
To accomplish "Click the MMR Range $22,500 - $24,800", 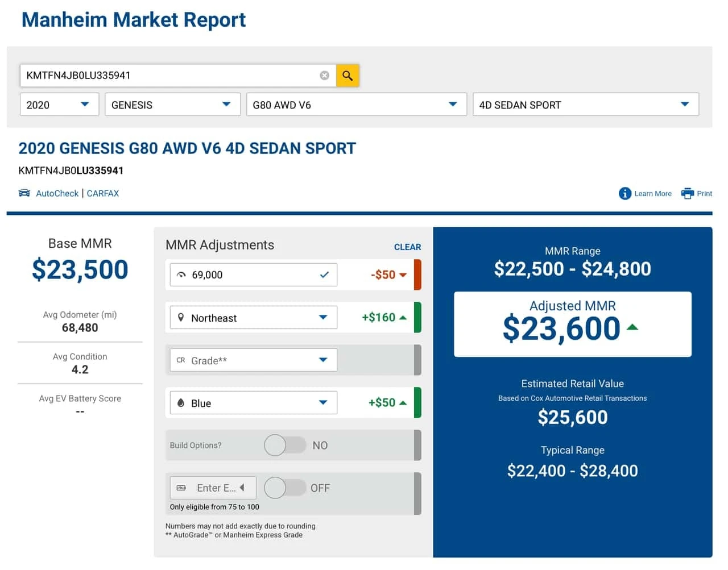I will point(573,269).
